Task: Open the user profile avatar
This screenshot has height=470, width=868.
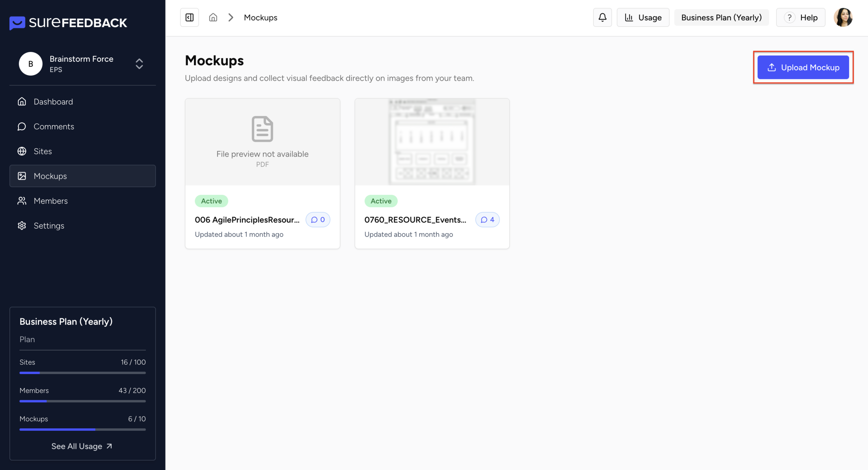Action: coord(843,17)
